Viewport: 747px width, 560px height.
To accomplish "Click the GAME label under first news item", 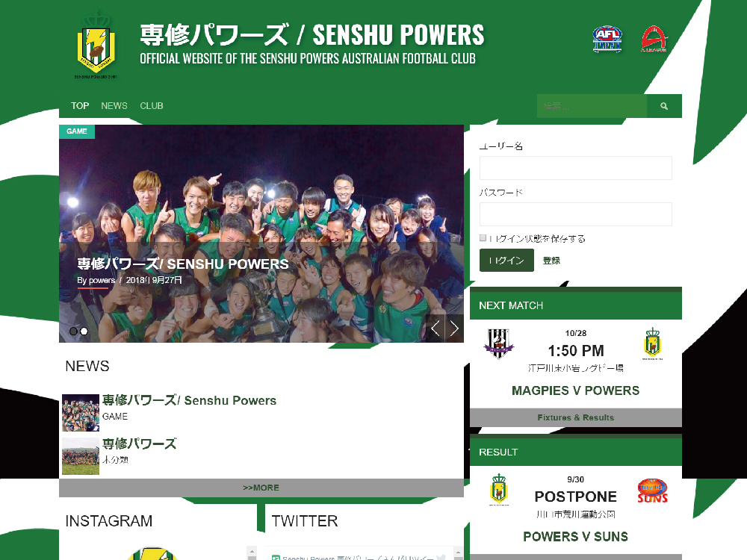I will [x=115, y=417].
